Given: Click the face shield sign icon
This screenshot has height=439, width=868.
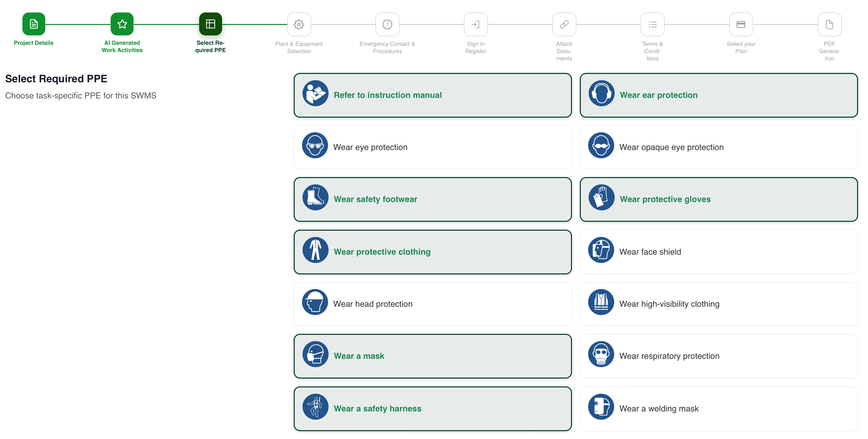Looking at the screenshot, I should pyautogui.click(x=601, y=250).
